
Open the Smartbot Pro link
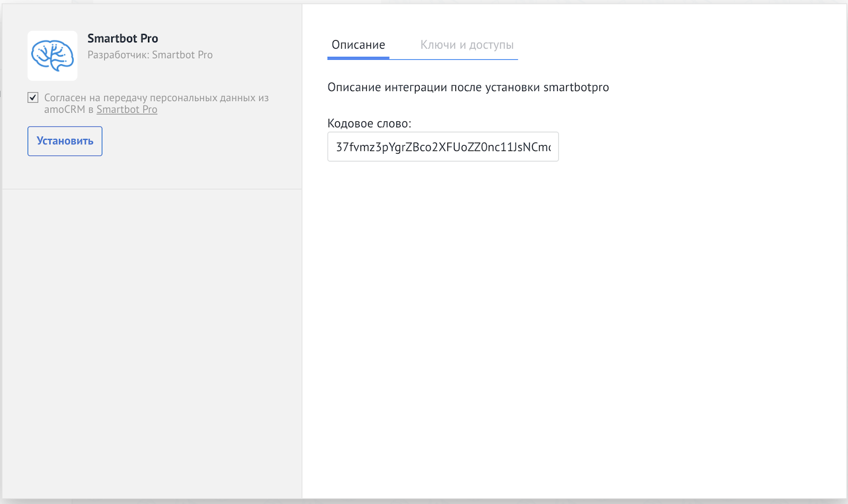(127, 110)
